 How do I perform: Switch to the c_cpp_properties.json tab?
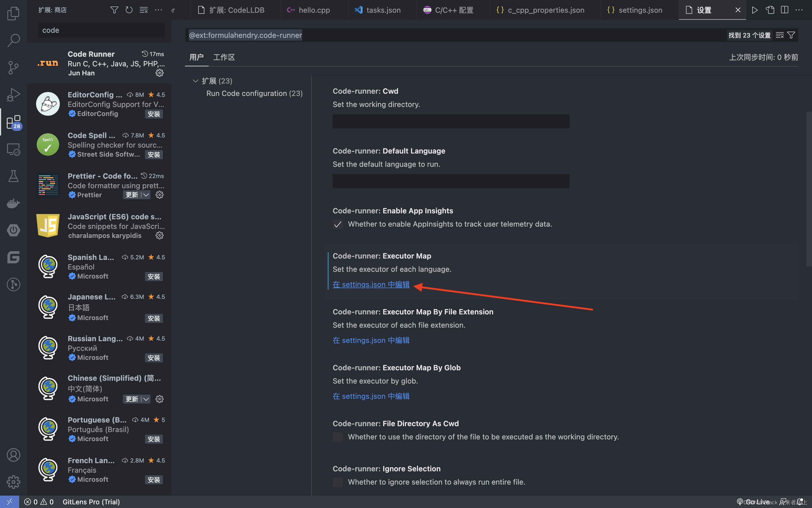point(545,10)
